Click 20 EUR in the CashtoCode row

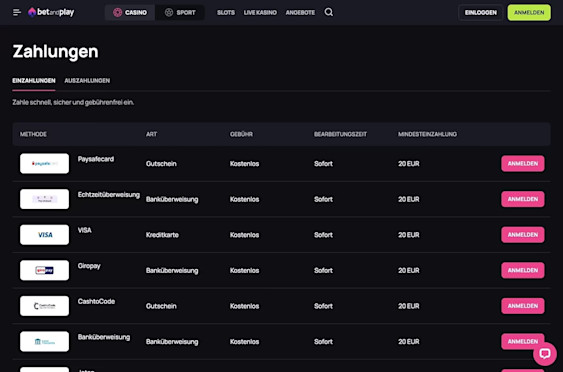[409, 306]
